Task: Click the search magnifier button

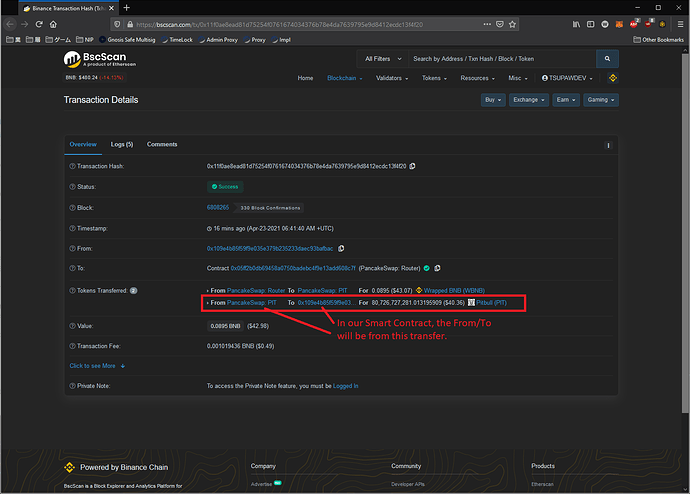Action: tap(608, 59)
